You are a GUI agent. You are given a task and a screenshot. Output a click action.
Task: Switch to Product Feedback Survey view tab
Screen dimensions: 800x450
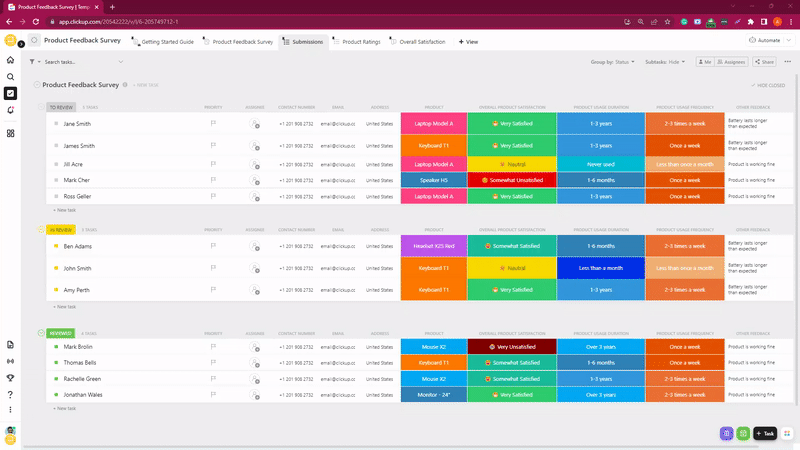(238, 42)
